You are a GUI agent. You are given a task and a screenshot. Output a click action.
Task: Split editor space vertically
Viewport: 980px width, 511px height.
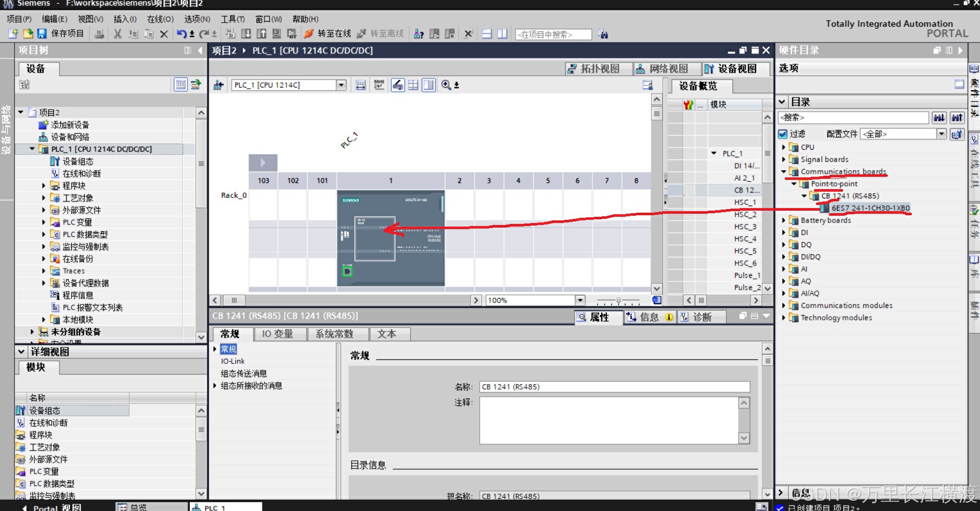(502, 34)
